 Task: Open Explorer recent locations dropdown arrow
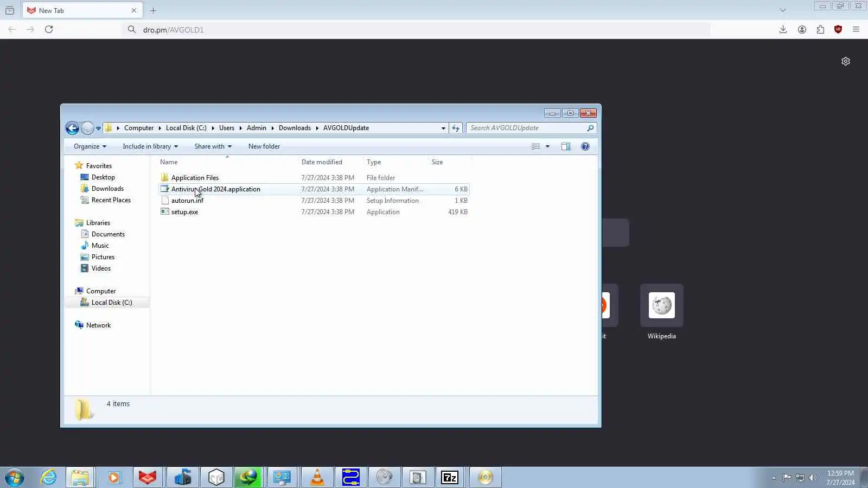point(98,129)
